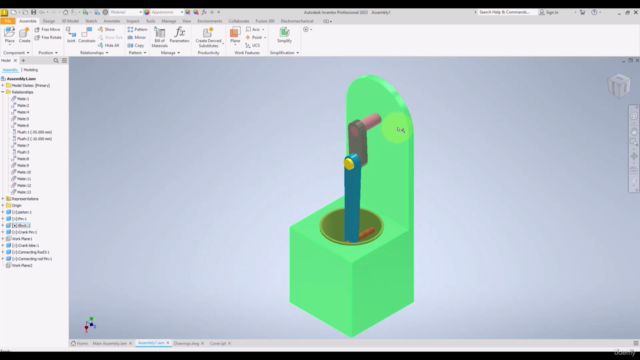Click the Sign In button

pyautogui.click(x=549, y=12)
